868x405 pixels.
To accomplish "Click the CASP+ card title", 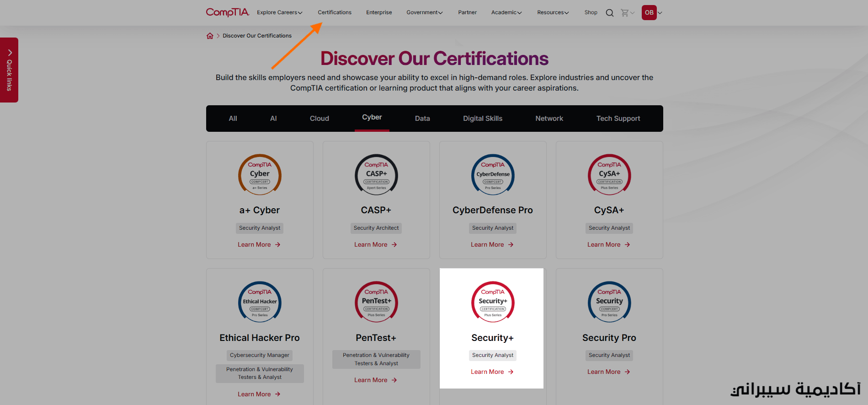I will pos(376,210).
